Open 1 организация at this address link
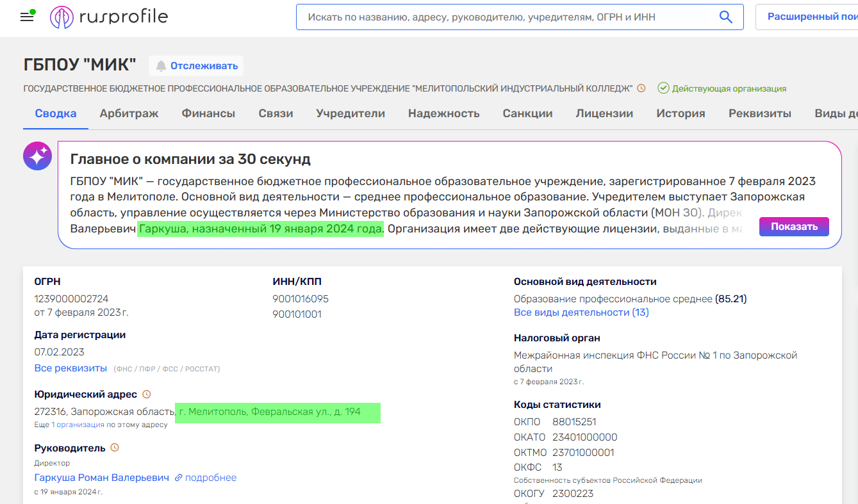Viewport: 858px width, 504px height. pos(78,425)
